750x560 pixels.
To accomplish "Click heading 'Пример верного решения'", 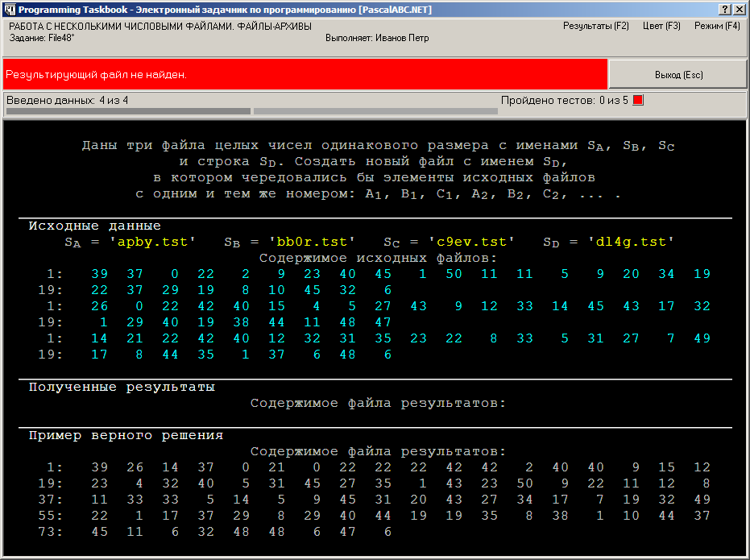I will [x=126, y=435].
